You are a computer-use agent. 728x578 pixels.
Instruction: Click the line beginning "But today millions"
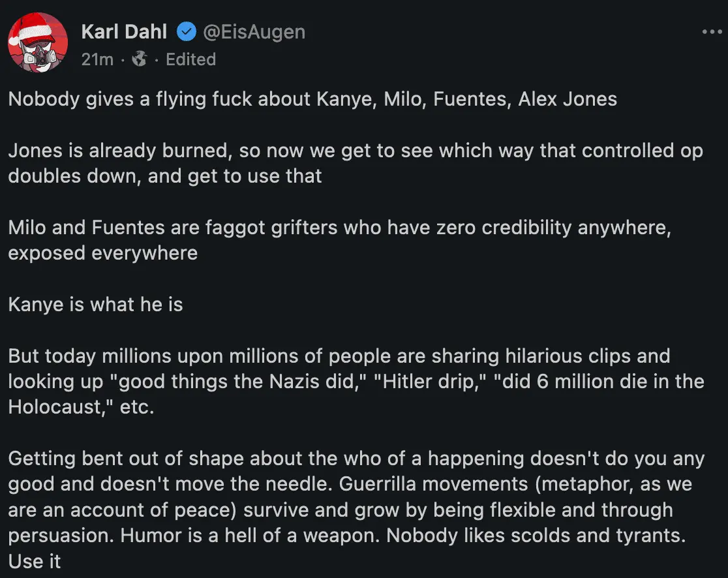point(339,356)
